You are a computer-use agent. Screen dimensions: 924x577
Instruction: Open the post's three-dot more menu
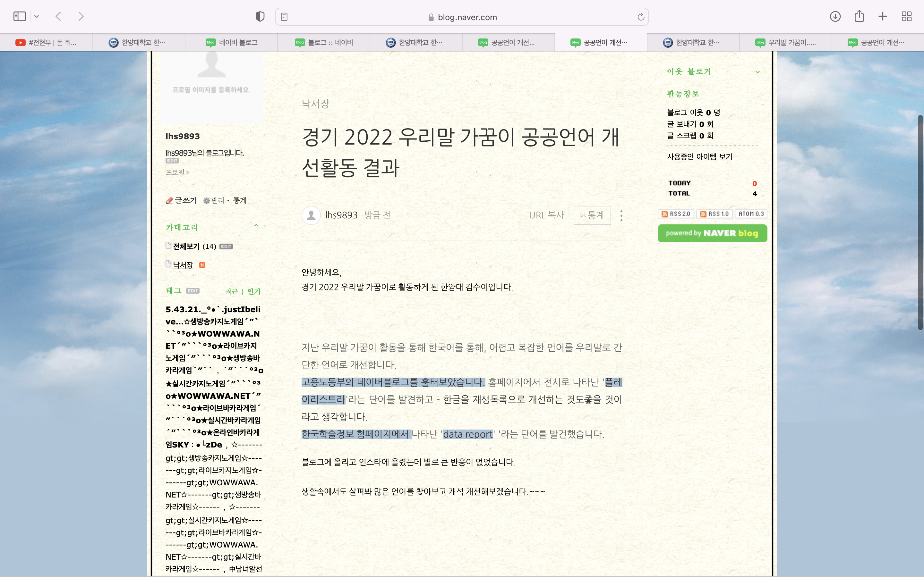click(x=621, y=216)
